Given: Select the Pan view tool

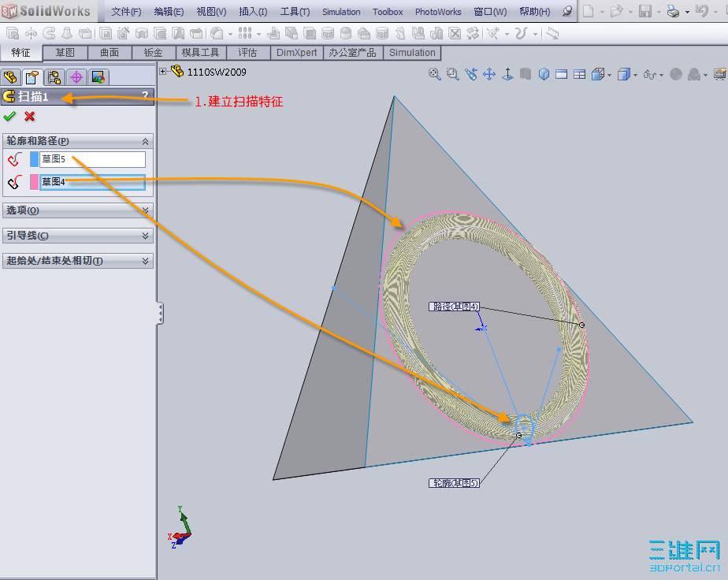Looking at the screenshot, I should [489, 74].
